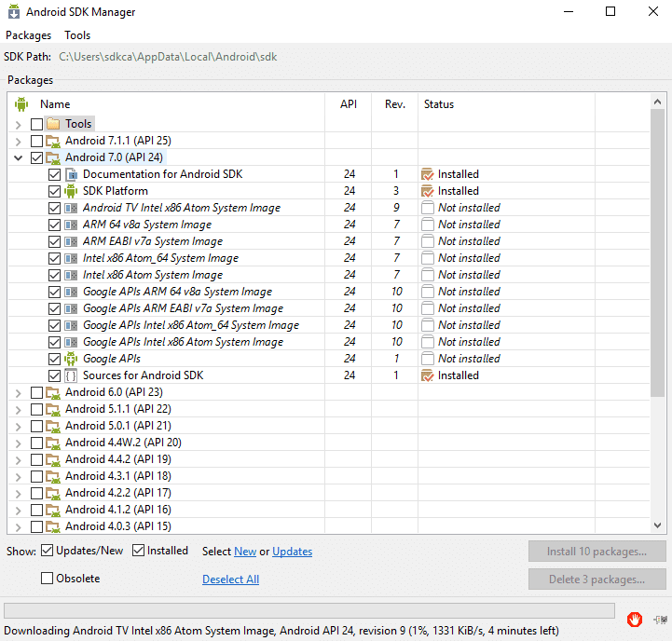Screen dimensions: 672x641
Task: Click the red stop download icon
Action: 635,619
